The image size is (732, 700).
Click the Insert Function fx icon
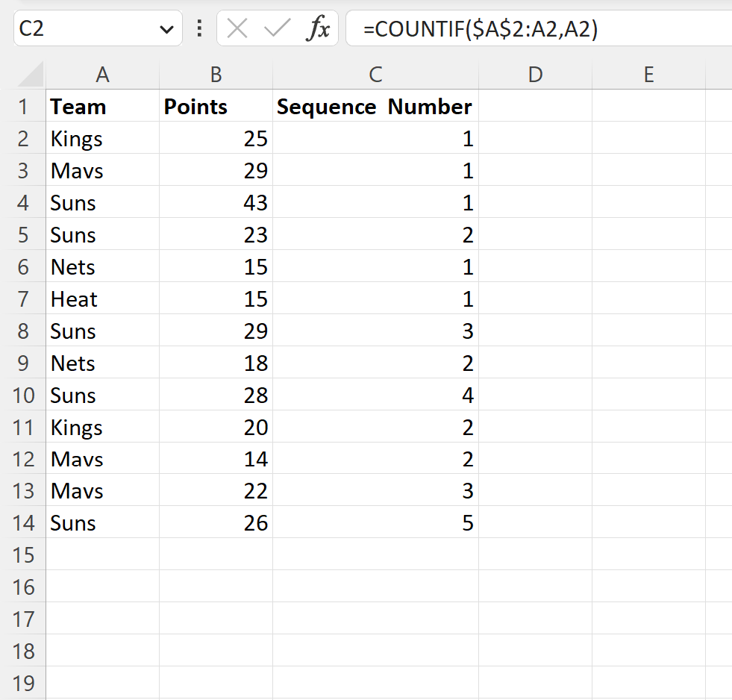pos(319,28)
